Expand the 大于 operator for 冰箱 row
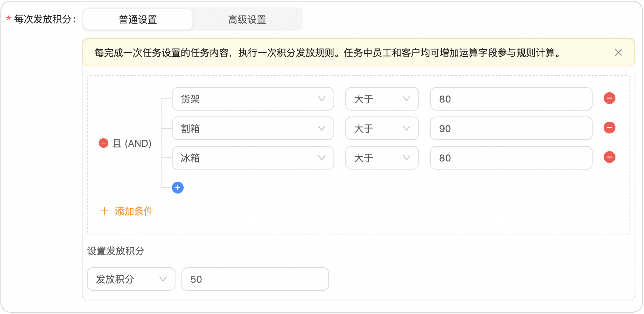 point(382,158)
